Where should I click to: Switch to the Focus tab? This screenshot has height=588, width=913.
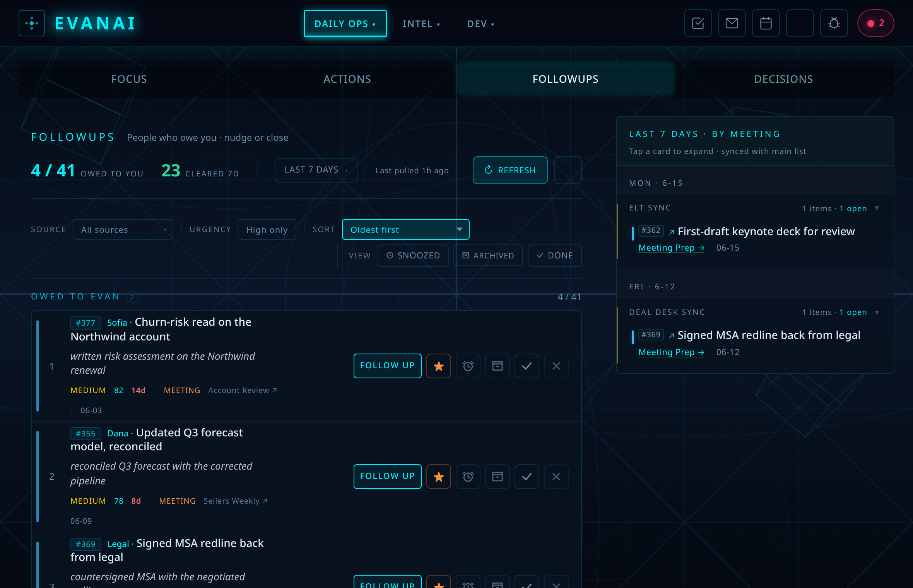(129, 79)
